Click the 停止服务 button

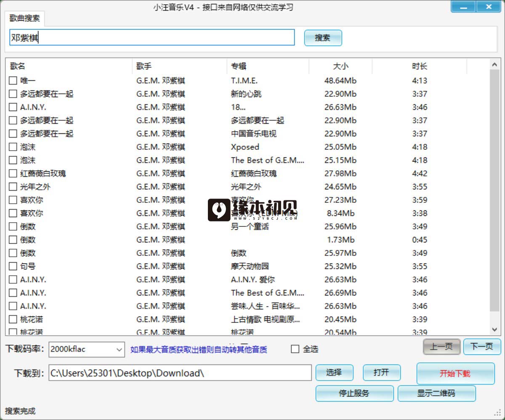(x=354, y=393)
